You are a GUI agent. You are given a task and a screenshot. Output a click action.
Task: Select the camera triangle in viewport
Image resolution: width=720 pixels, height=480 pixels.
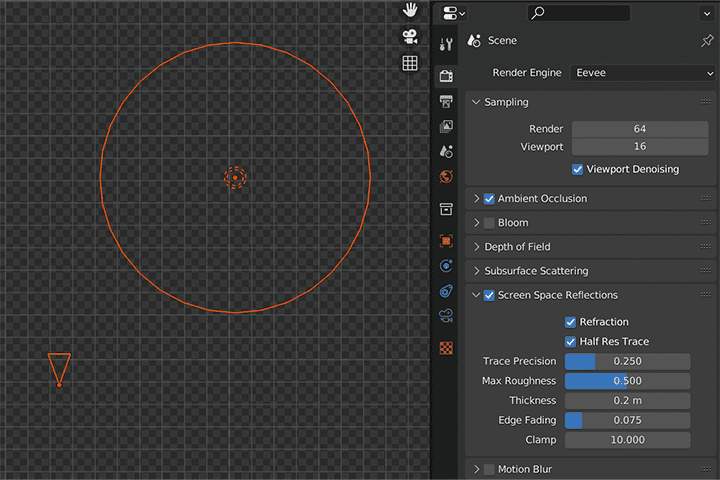click(x=59, y=370)
